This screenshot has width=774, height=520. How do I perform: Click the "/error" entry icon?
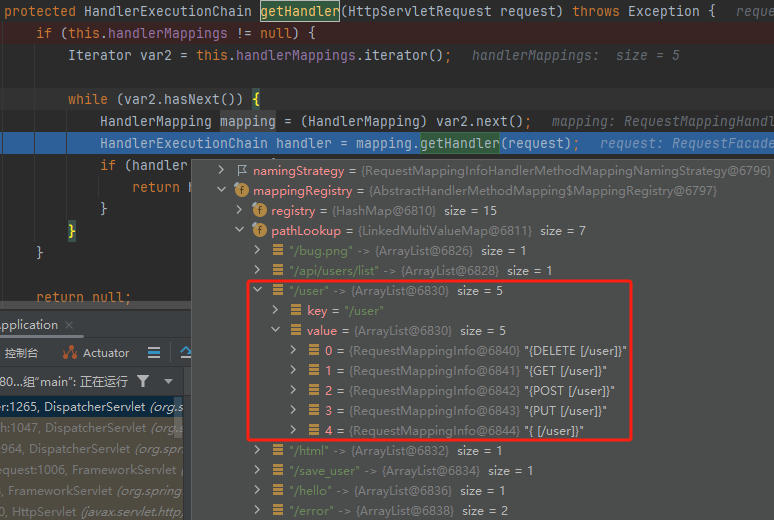(278, 510)
